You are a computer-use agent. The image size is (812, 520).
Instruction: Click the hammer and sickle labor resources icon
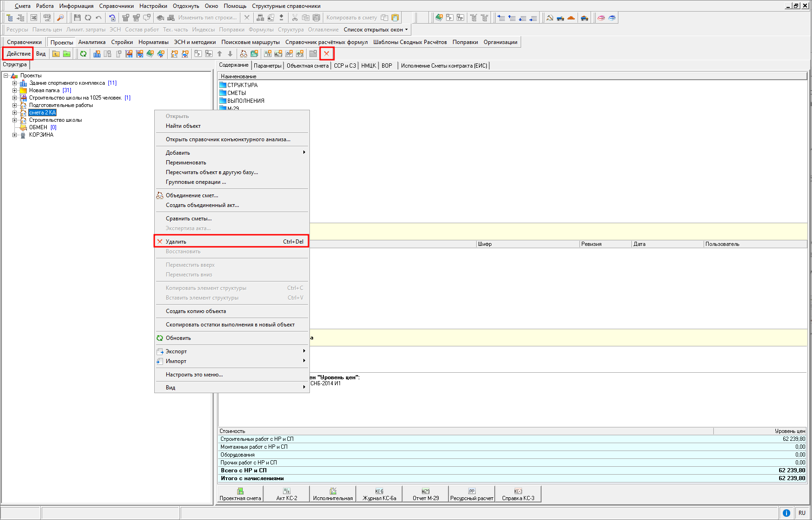pos(550,18)
